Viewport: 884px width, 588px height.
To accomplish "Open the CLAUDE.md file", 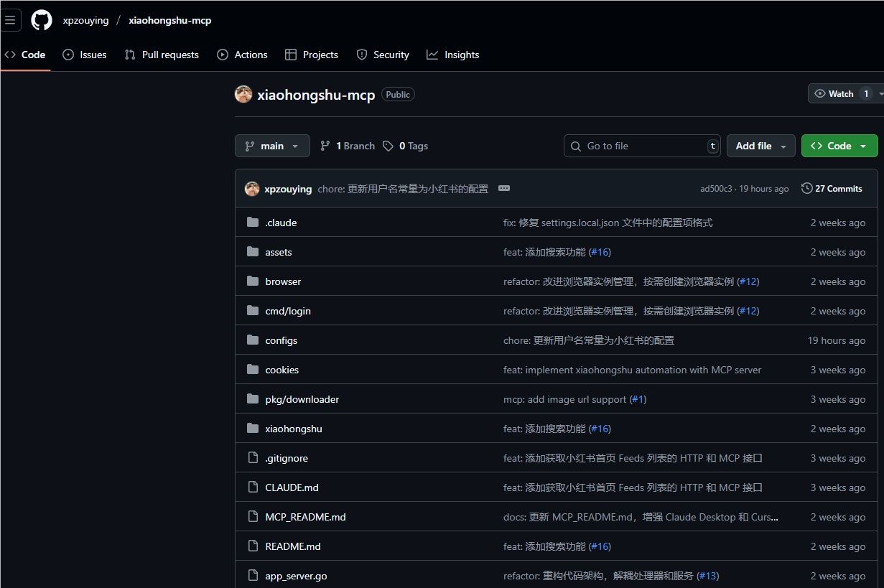I will coord(292,487).
